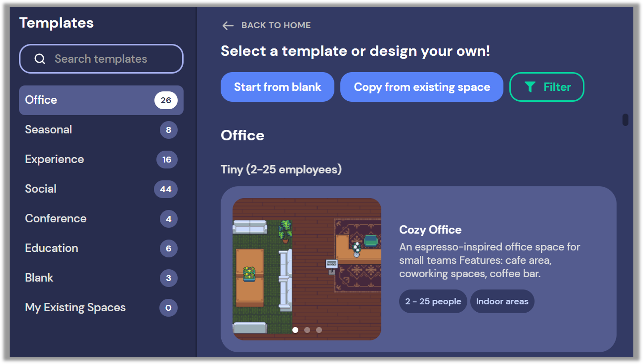Viewport: 643px width, 364px height.
Task: Toggle the Indoor areas filter tag
Action: point(503,301)
